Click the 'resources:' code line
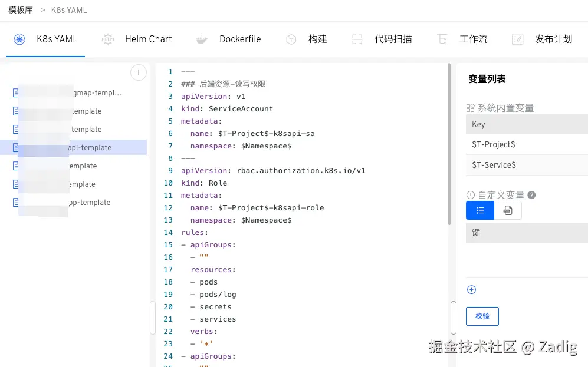 [213, 270]
